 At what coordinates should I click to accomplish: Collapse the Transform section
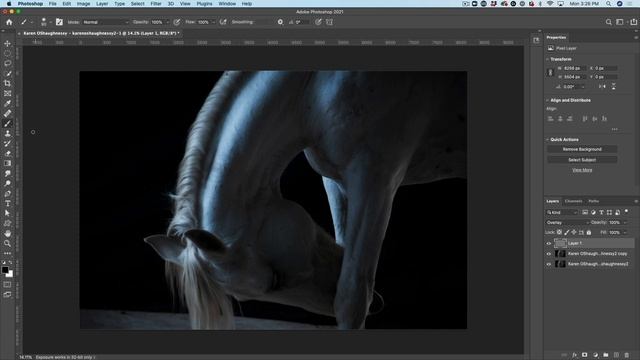[548, 59]
